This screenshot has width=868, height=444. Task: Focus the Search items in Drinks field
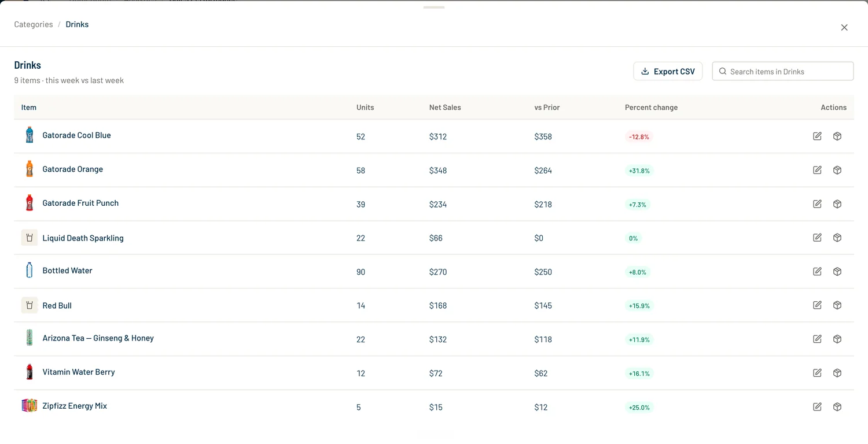click(782, 71)
